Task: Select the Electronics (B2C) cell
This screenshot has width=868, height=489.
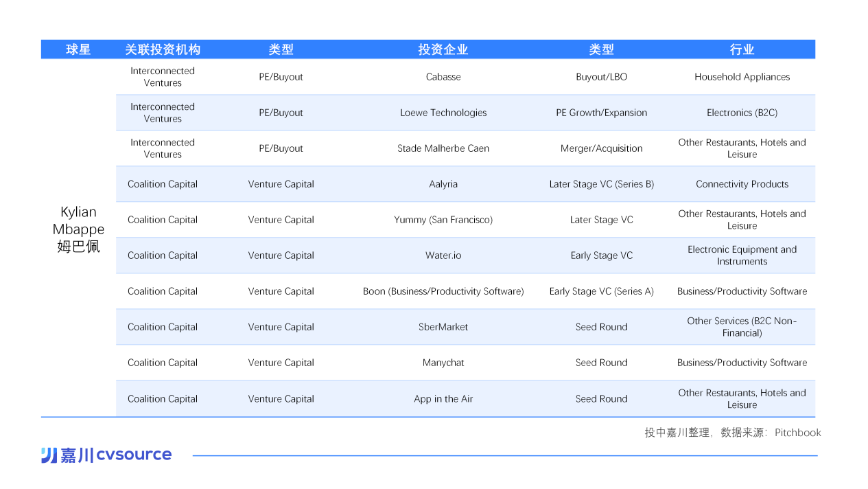Action: coord(742,113)
